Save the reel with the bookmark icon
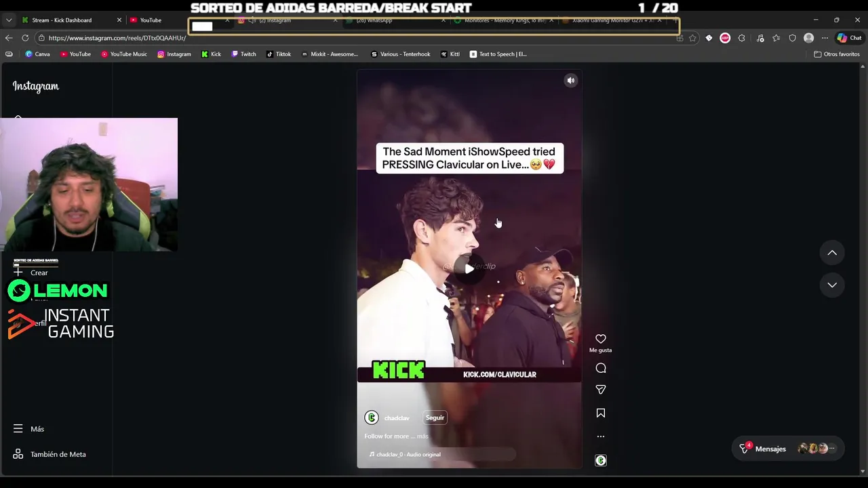Screen dimensions: 868x488 tap(601, 413)
